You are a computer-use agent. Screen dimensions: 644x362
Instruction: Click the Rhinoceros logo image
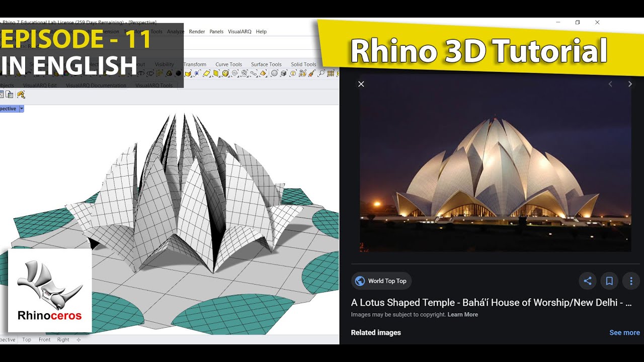[x=49, y=291]
